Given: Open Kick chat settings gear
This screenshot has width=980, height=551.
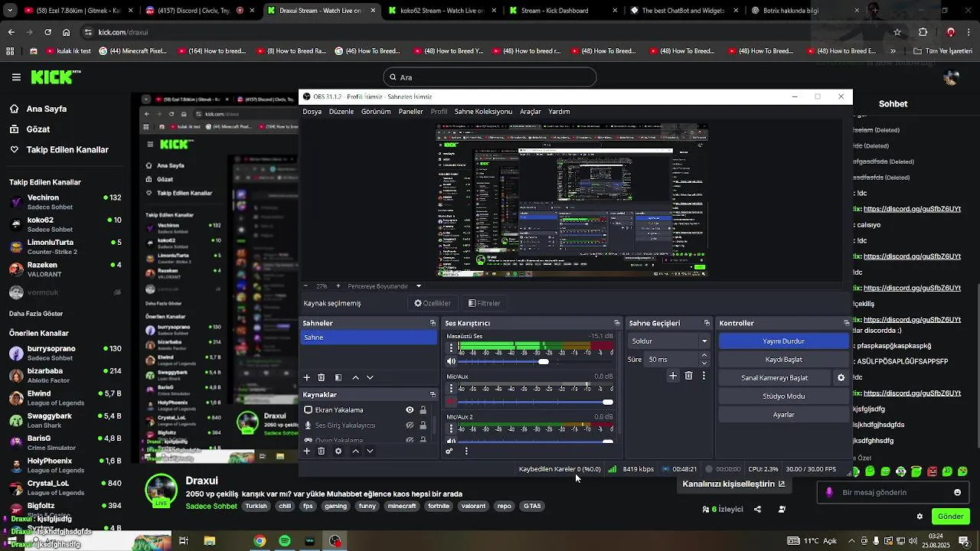Looking at the screenshot, I should [x=920, y=517].
